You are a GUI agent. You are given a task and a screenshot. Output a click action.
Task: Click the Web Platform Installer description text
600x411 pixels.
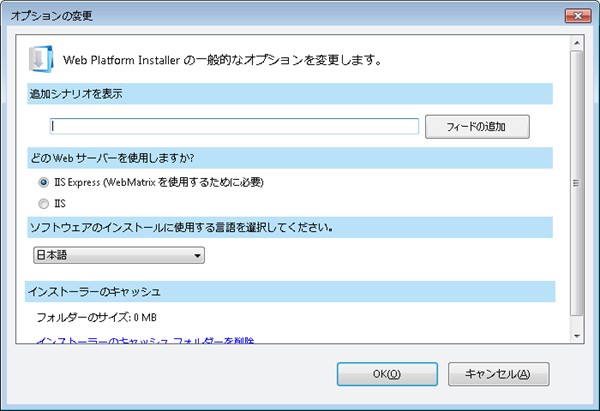(222, 60)
